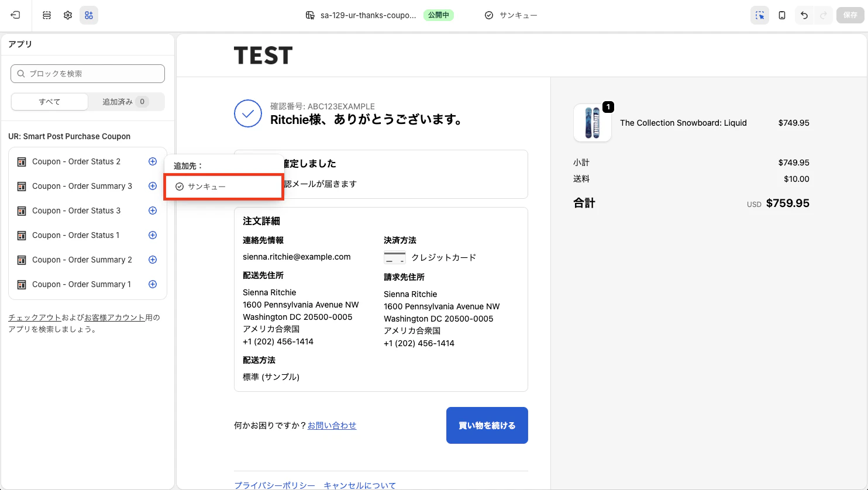Click the Coupon - Order Status 2 row icon
The height and width of the screenshot is (490, 868).
(22, 162)
